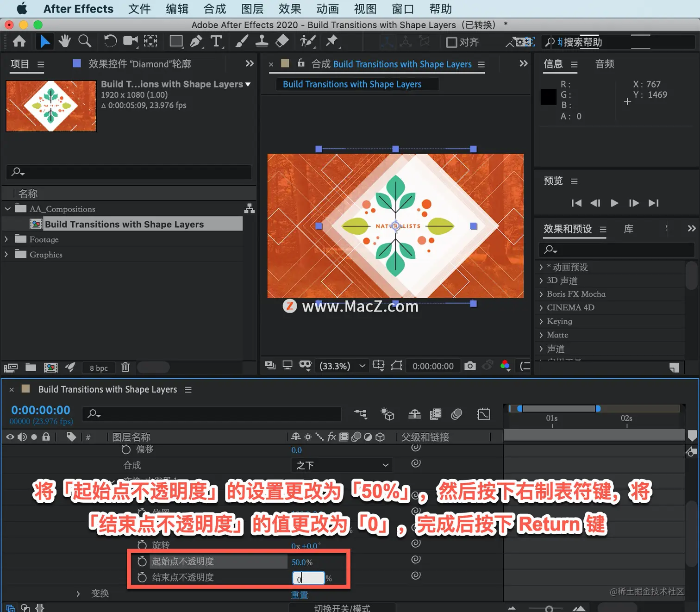The image size is (700, 612).
Task: Select the Roto Brush tool
Action: (x=307, y=41)
